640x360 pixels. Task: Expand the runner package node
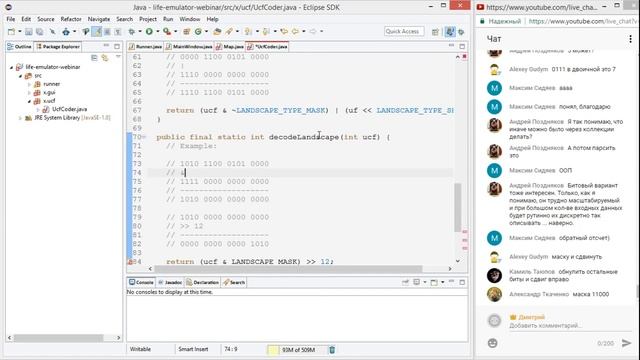(x=29, y=84)
